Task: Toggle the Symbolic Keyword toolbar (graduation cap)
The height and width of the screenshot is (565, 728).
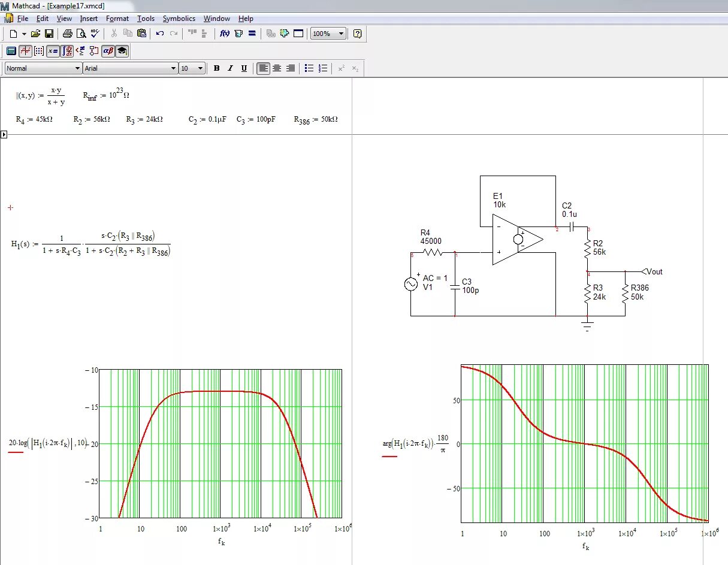Action: (x=122, y=51)
